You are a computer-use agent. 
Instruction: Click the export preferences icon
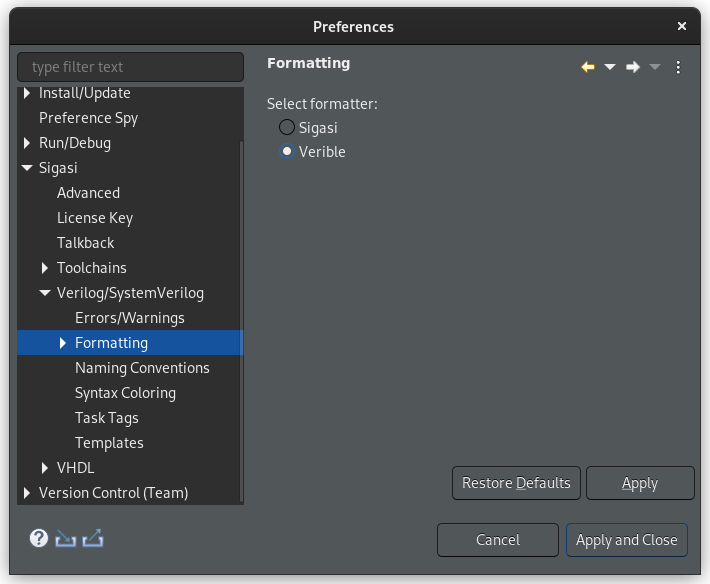tap(93, 538)
